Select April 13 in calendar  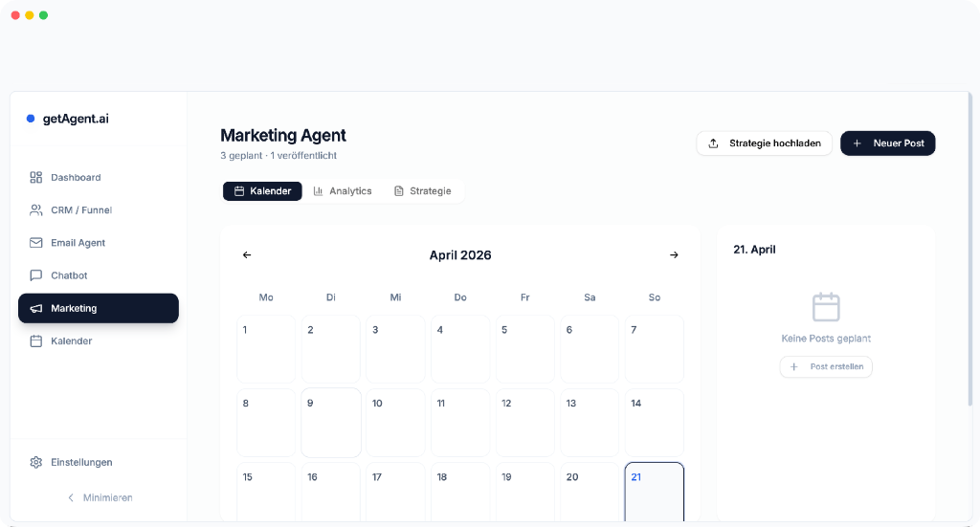point(590,423)
